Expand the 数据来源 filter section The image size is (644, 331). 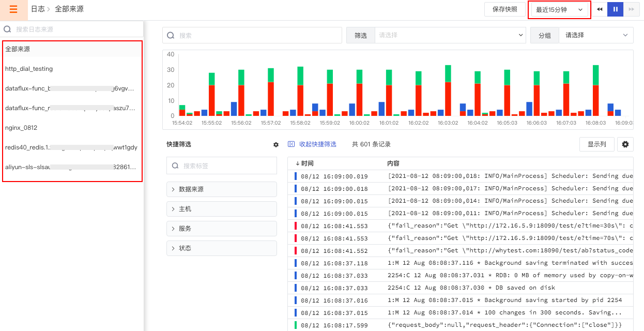coord(222,189)
